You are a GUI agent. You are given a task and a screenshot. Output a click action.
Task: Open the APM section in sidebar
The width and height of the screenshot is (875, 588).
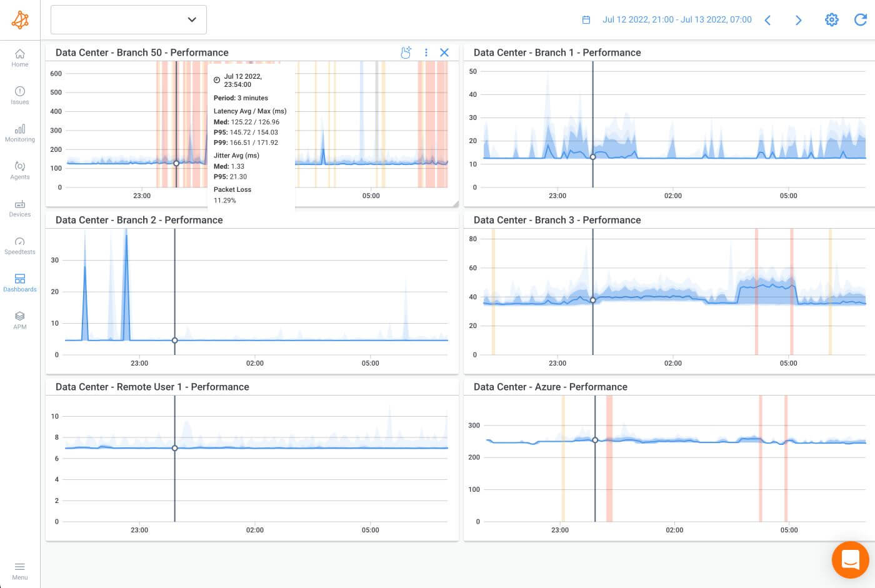(19, 320)
